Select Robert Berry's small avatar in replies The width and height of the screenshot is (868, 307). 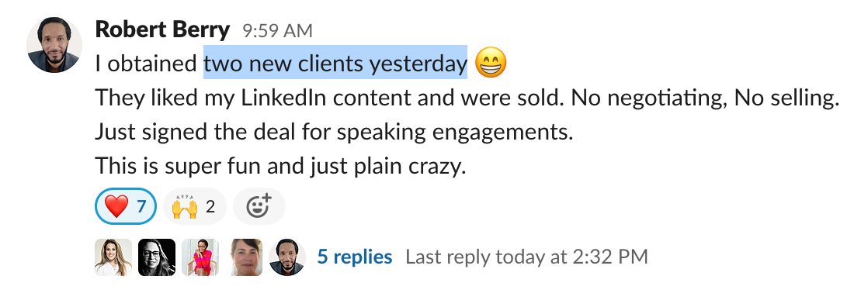tap(287, 257)
